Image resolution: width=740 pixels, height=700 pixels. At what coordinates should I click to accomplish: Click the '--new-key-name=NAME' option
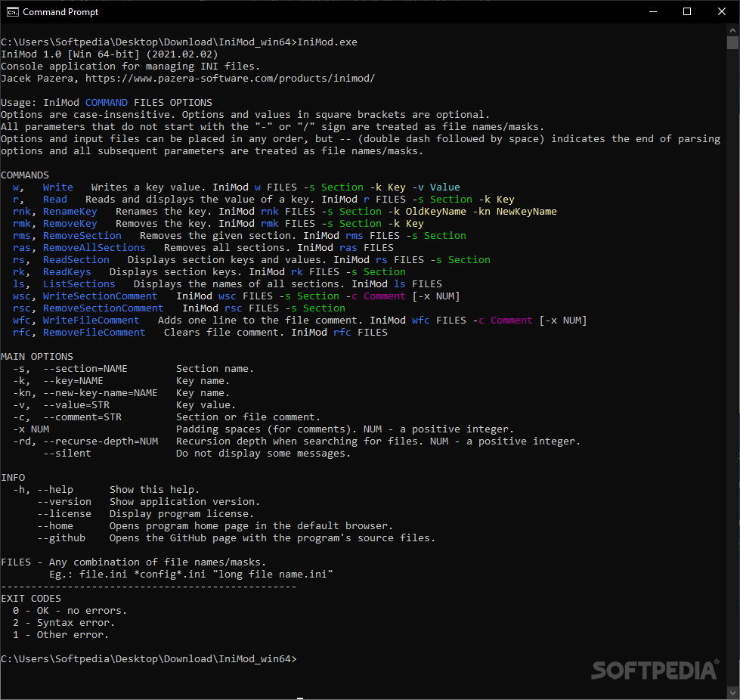[x=100, y=393]
